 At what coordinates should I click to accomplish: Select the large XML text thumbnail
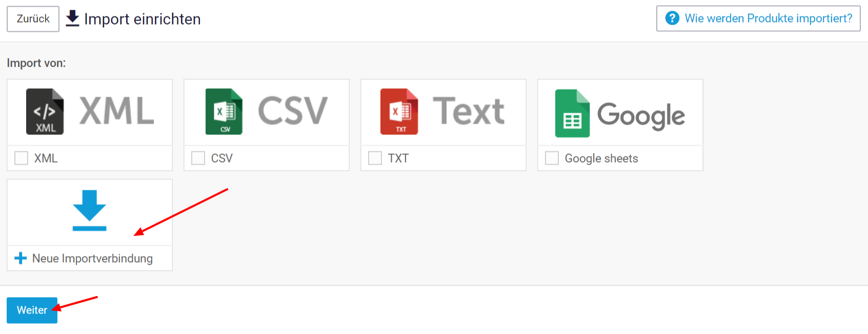[117, 111]
